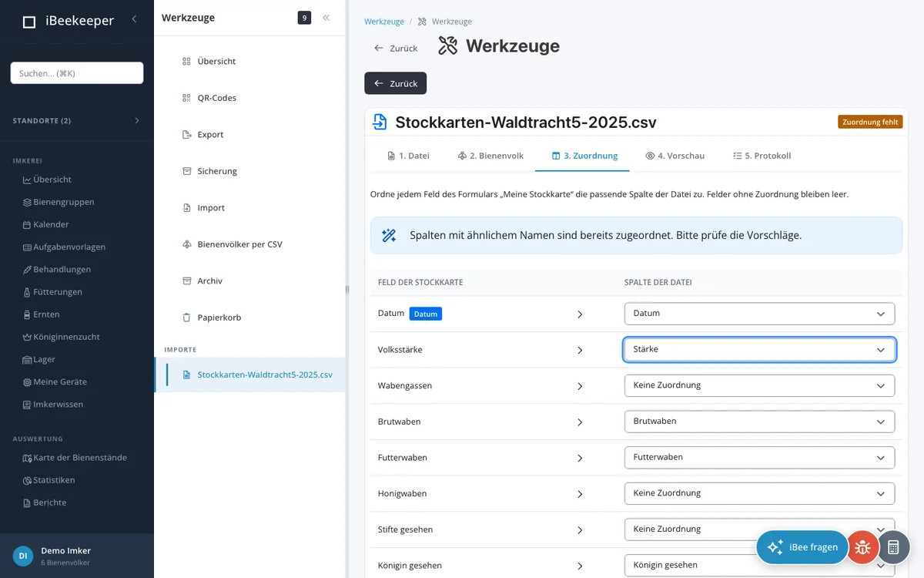This screenshot has height=578, width=924.
Task: Click the iBeekeeper logo icon
Action: [29, 22]
